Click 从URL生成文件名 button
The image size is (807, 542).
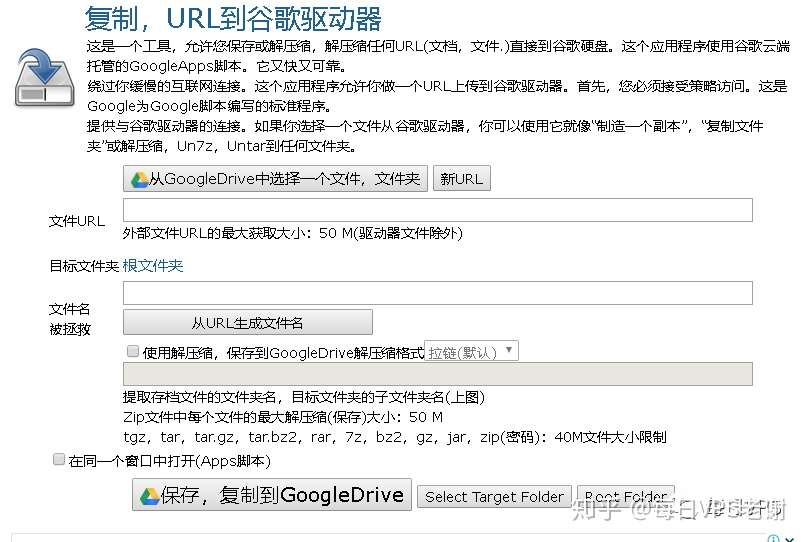[x=248, y=323]
